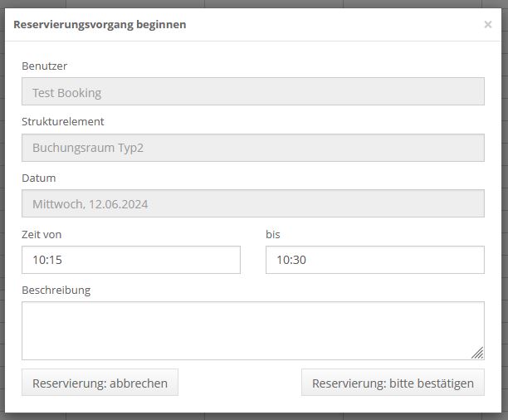This screenshot has width=508, height=420.
Task: Click the Benutzer field showing Test Booking
Action: [x=252, y=92]
